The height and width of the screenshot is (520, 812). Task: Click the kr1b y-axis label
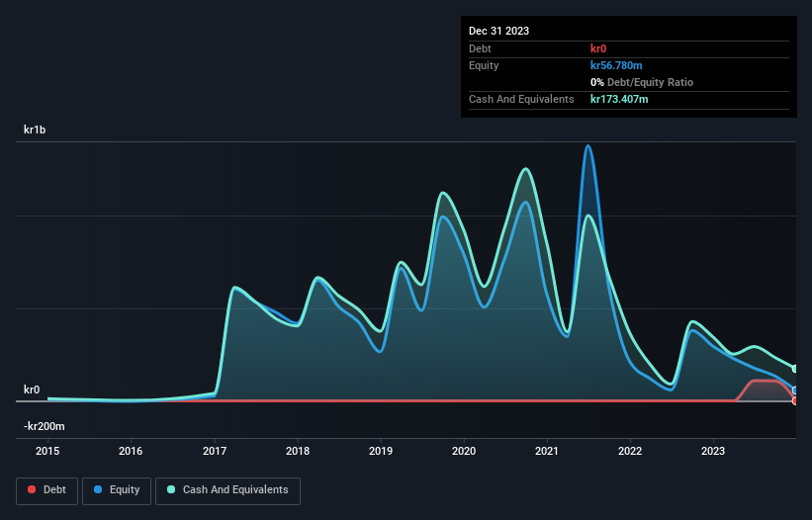[x=35, y=130]
